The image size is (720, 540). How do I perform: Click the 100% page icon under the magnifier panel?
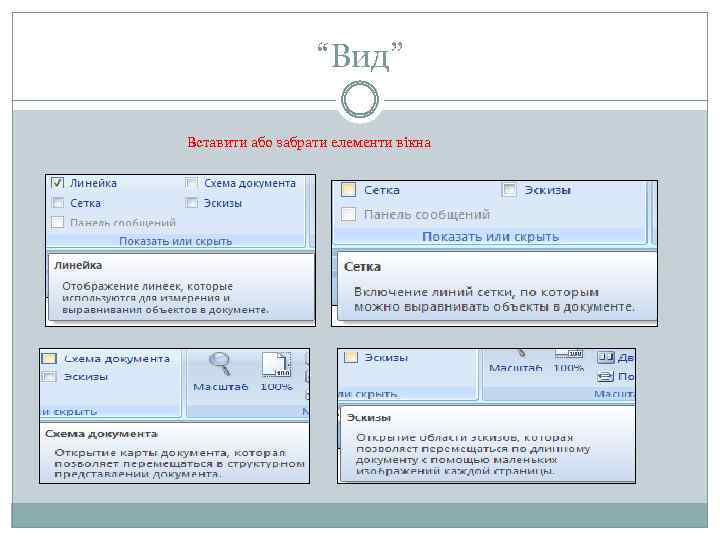(276, 365)
